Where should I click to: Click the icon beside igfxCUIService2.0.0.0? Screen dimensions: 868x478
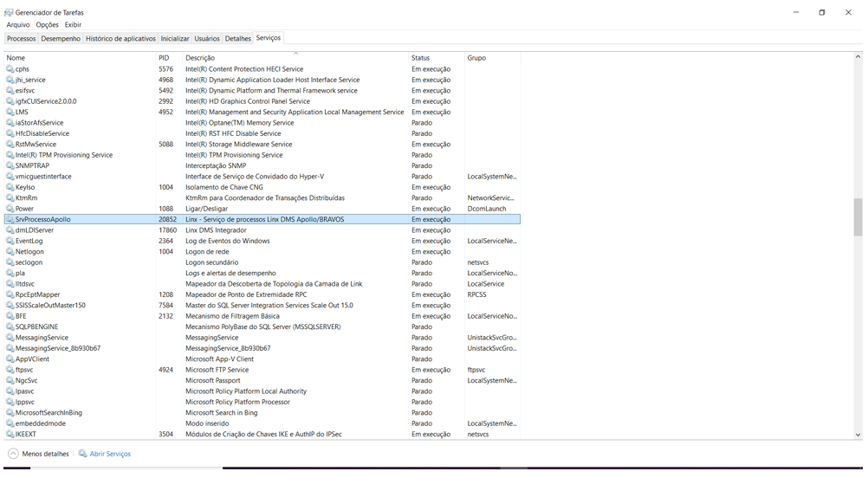coord(10,101)
